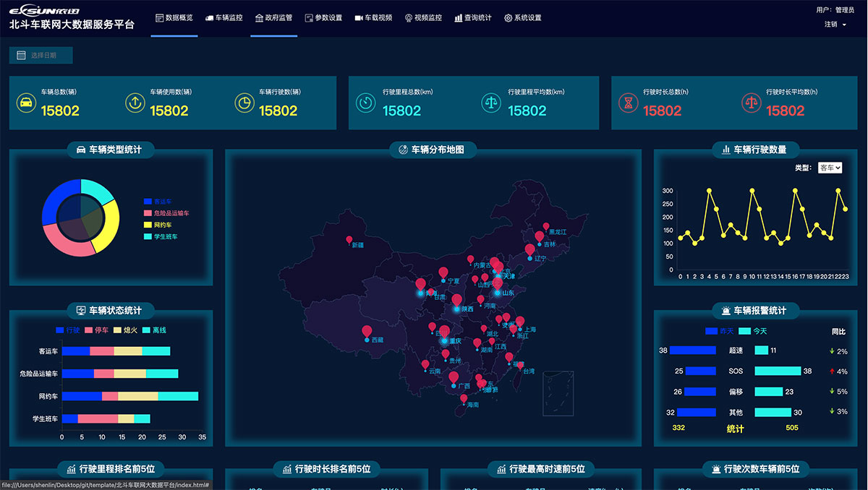Image resolution: width=868 pixels, height=490 pixels.
Task: Click the 统计 total label
Action: click(x=735, y=429)
